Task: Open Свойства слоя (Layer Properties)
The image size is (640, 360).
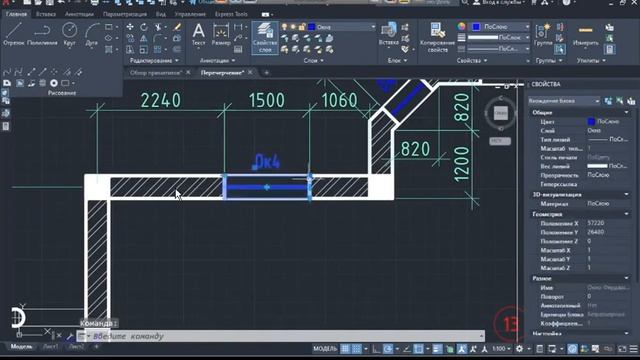Action: 265,38
